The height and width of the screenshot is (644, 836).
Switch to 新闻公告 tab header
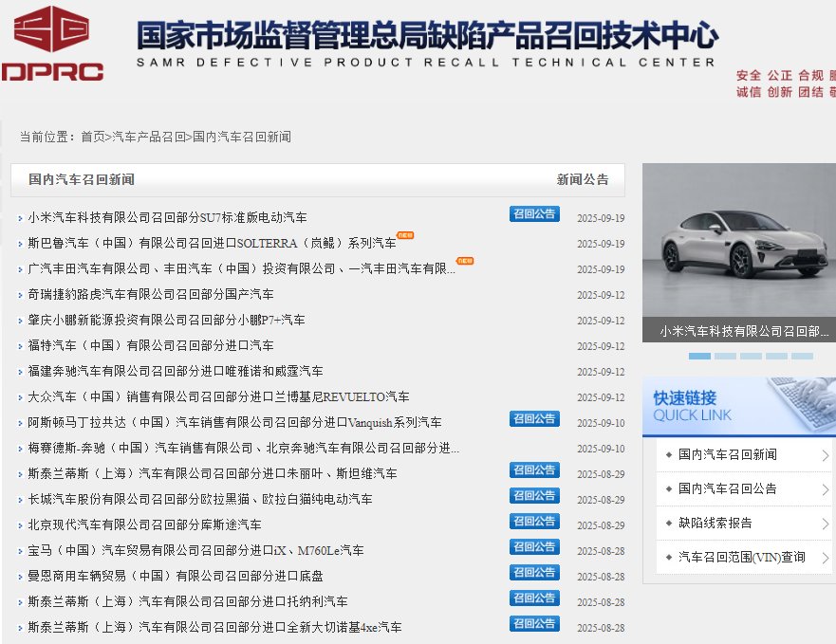pos(583,179)
